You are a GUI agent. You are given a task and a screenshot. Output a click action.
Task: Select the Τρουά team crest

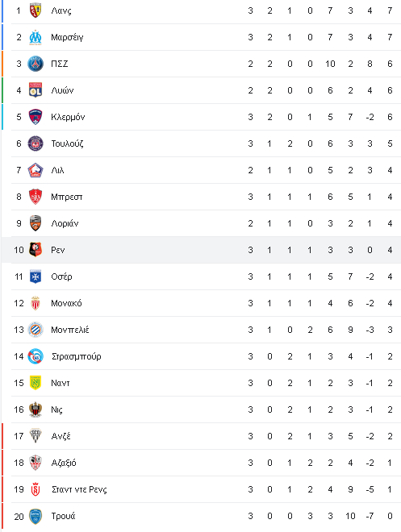36,516
